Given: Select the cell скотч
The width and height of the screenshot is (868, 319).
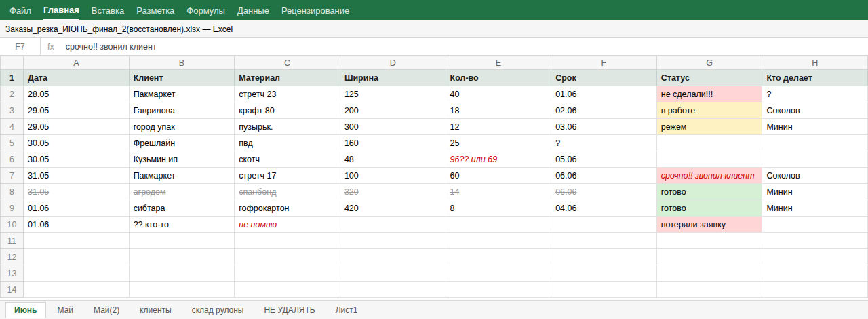Looking at the screenshot, I should [x=287, y=159].
